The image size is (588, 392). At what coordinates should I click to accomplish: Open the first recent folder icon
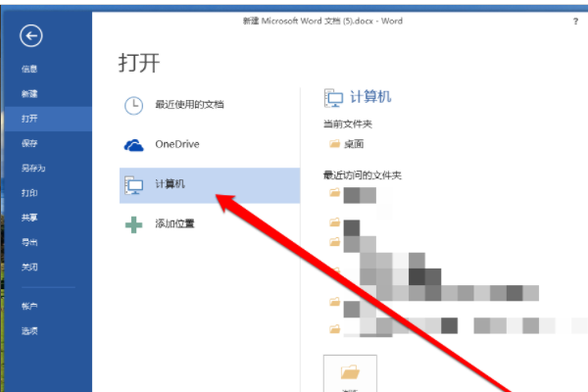point(334,192)
